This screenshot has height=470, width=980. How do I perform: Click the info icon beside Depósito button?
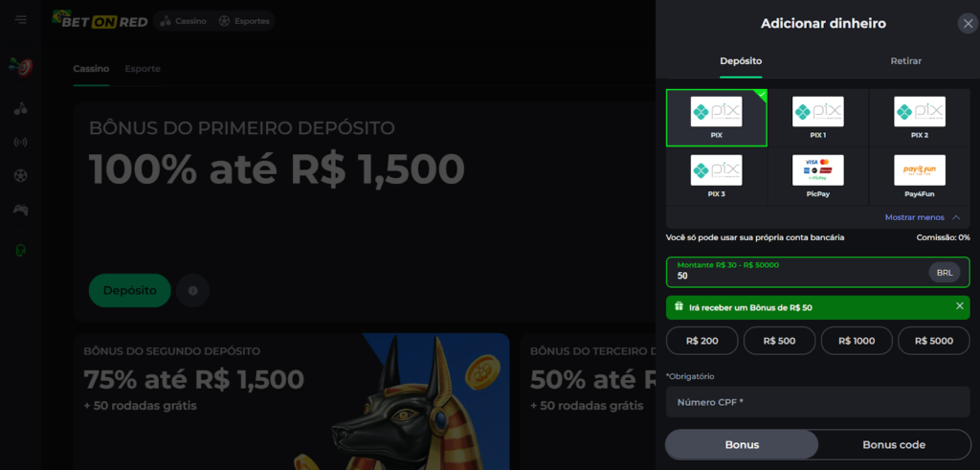[x=192, y=291]
